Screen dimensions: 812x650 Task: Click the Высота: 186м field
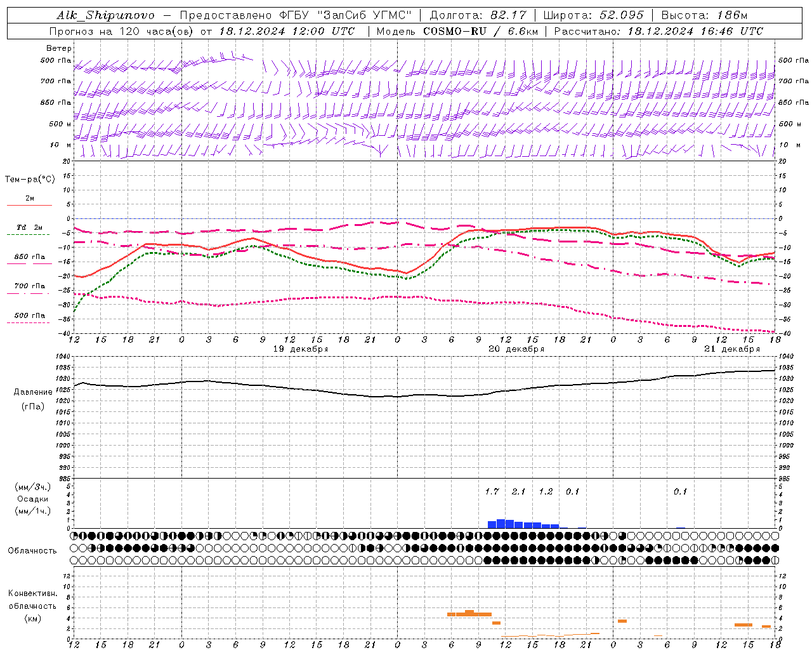tap(704, 15)
